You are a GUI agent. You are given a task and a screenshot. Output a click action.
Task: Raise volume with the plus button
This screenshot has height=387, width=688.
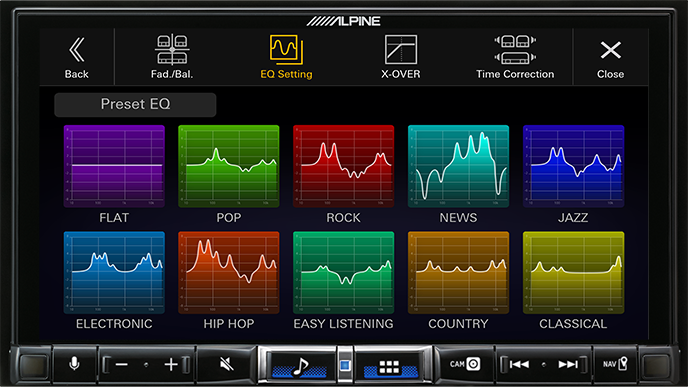coord(171,364)
